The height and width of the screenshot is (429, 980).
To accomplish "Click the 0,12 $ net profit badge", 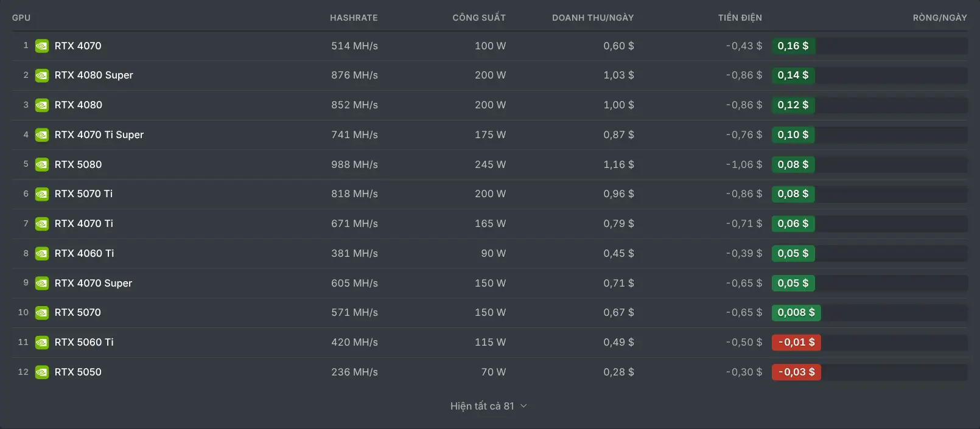I will [793, 105].
